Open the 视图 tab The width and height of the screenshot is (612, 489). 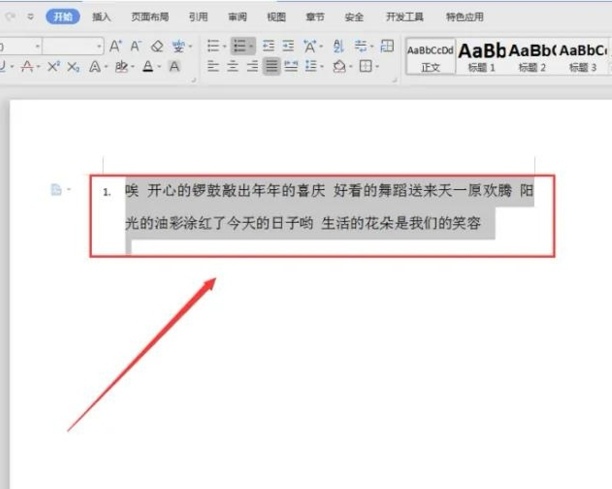point(276,17)
